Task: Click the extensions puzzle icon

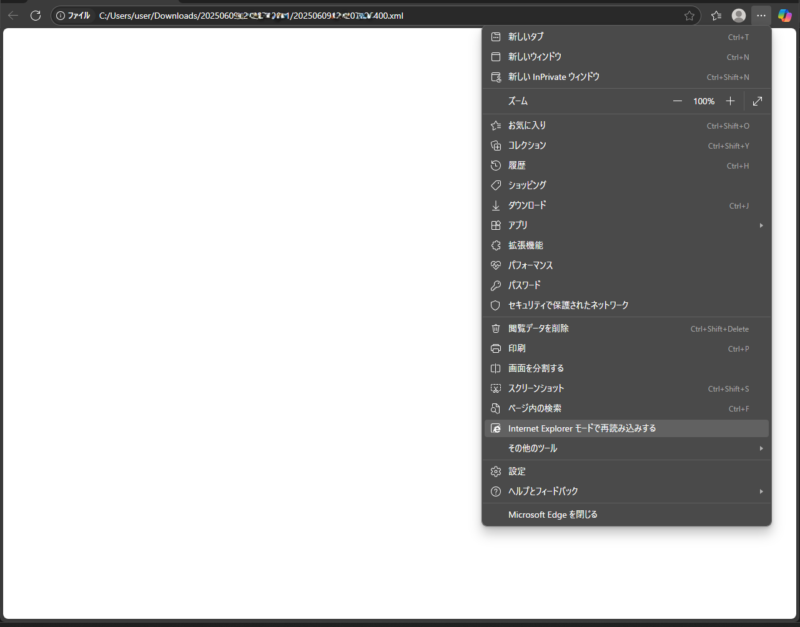Action: [x=495, y=245]
